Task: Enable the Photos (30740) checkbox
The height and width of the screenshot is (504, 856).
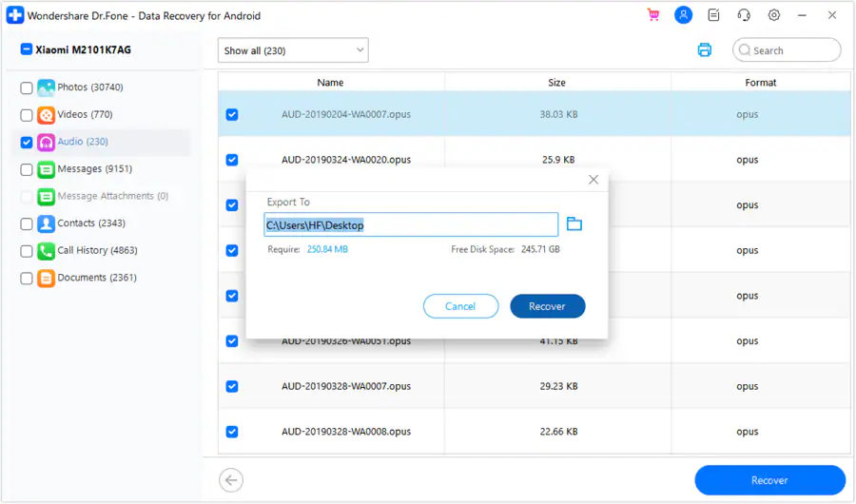Action: [x=27, y=87]
